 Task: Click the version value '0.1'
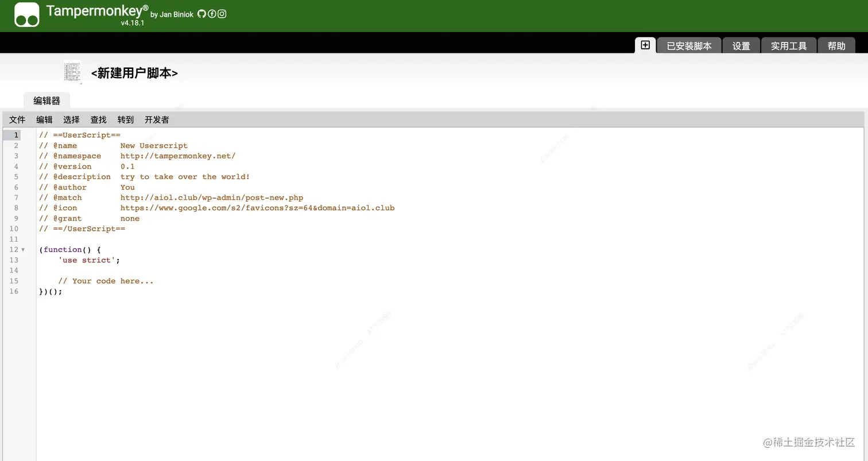[x=127, y=166]
